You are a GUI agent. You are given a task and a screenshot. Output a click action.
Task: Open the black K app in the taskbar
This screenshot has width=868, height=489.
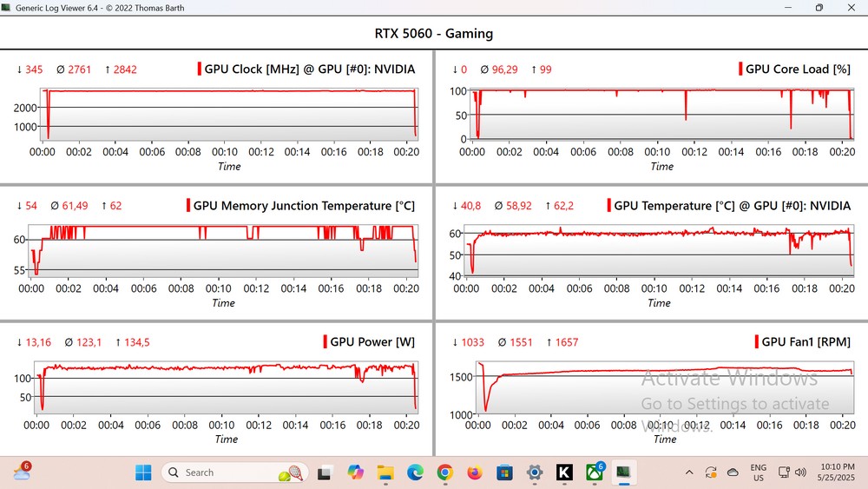[564, 472]
